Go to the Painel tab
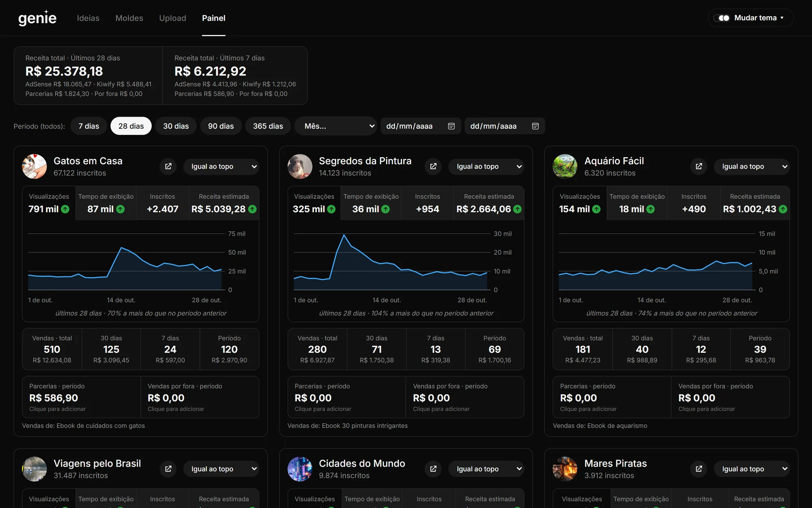812x508 pixels. 214,18
